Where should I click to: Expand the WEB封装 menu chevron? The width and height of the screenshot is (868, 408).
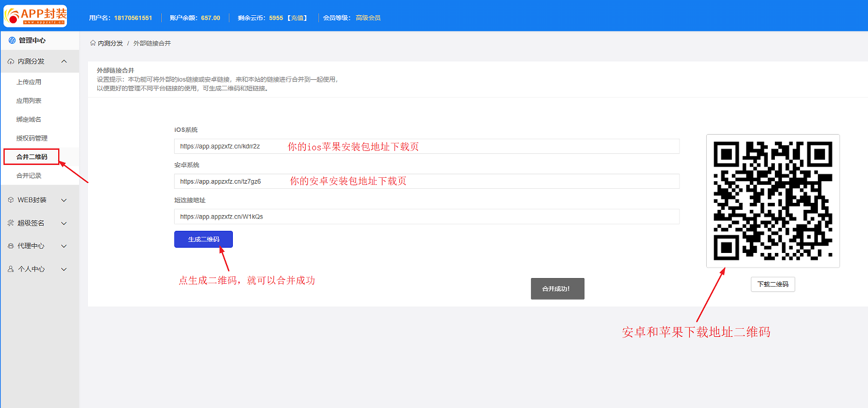pyautogui.click(x=64, y=200)
